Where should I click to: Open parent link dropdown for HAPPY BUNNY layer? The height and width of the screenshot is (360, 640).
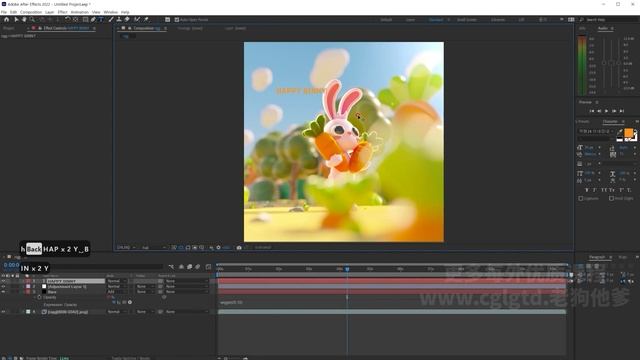click(186, 281)
